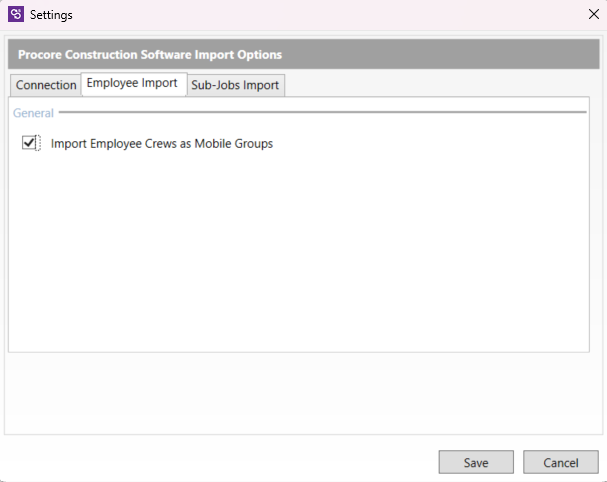Click the Import Employee Crews as Mobile Groups label
The width and height of the screenshot is (607, 482).
click(x=162, y=144)
